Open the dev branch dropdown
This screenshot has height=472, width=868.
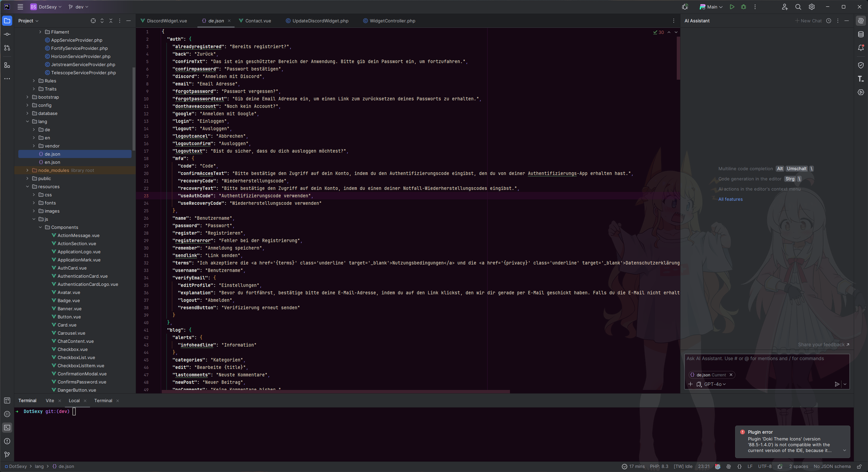(x=79, y=7)
